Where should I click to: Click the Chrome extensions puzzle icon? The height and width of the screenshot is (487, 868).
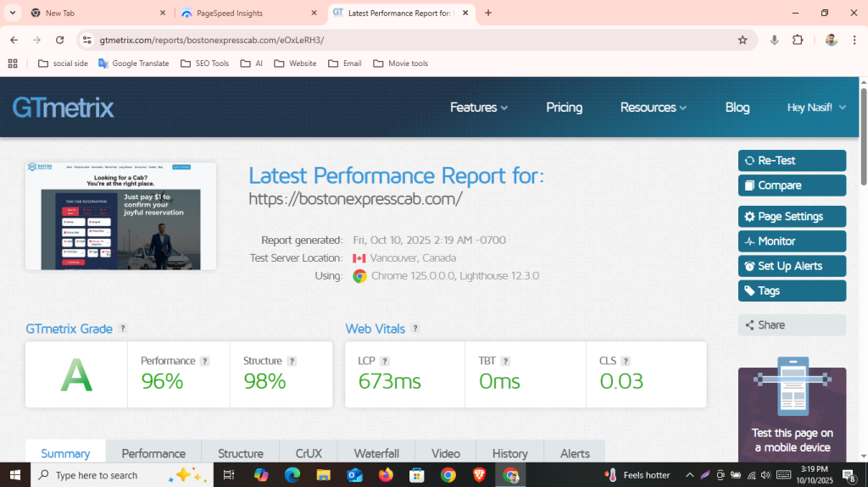point(798,40)
